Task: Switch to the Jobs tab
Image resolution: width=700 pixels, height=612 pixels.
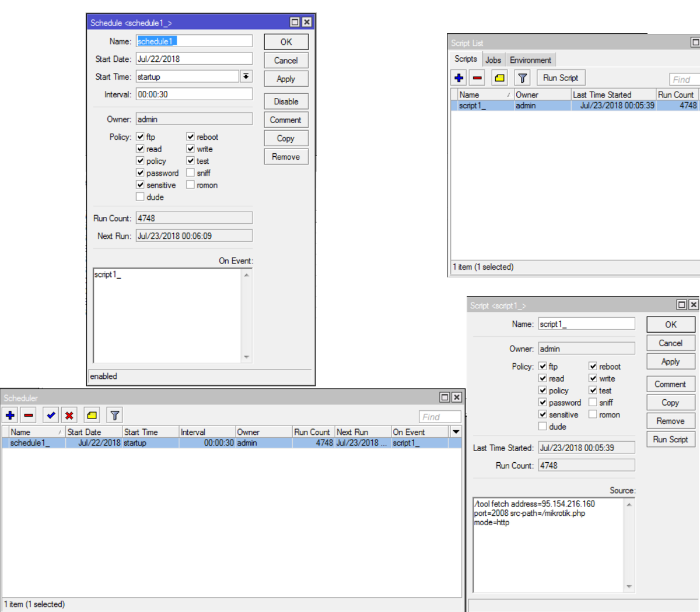Action: (493, 59)
